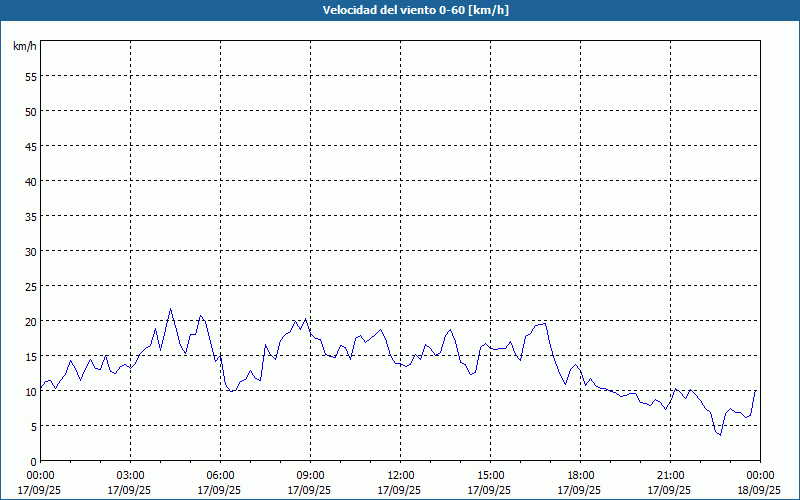This screenshot has width=800, height=500.
Task: Click the "km/h" unit label on the Y axis
Action: 25,47
